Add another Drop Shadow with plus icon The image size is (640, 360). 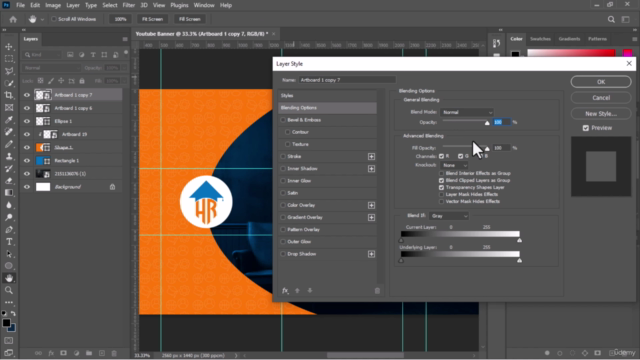(x=371, y=254)
